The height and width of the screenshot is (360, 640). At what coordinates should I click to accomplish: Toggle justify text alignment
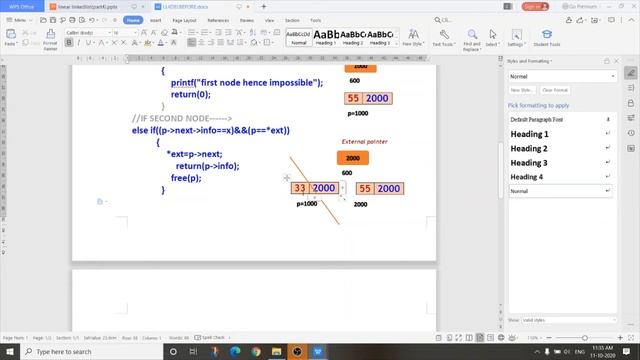221,42
